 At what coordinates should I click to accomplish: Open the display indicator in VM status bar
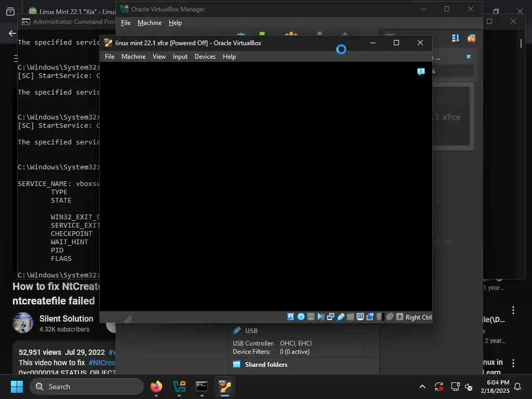click(361, 316)
